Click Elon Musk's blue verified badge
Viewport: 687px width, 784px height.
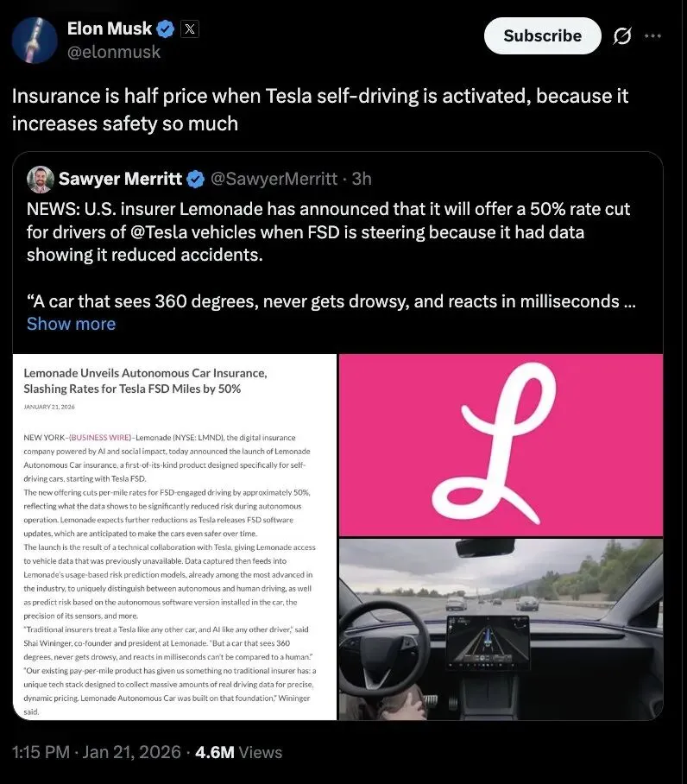pos(166,29)
